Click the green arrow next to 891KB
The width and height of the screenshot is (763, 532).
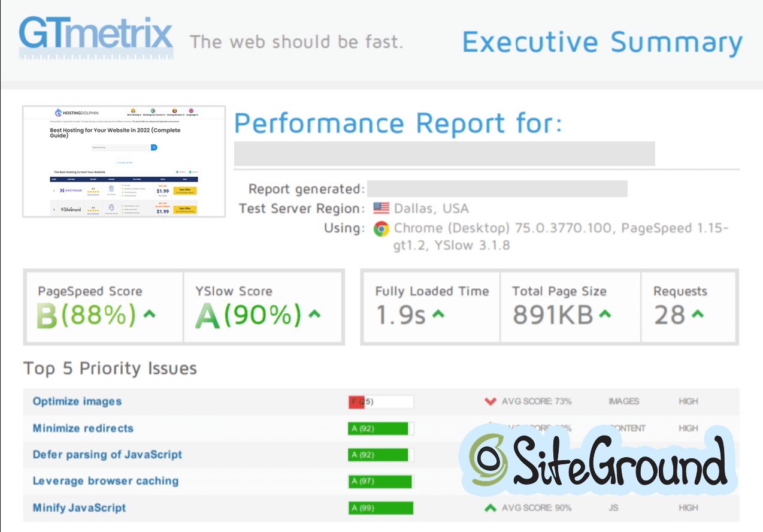click(605, 313)
